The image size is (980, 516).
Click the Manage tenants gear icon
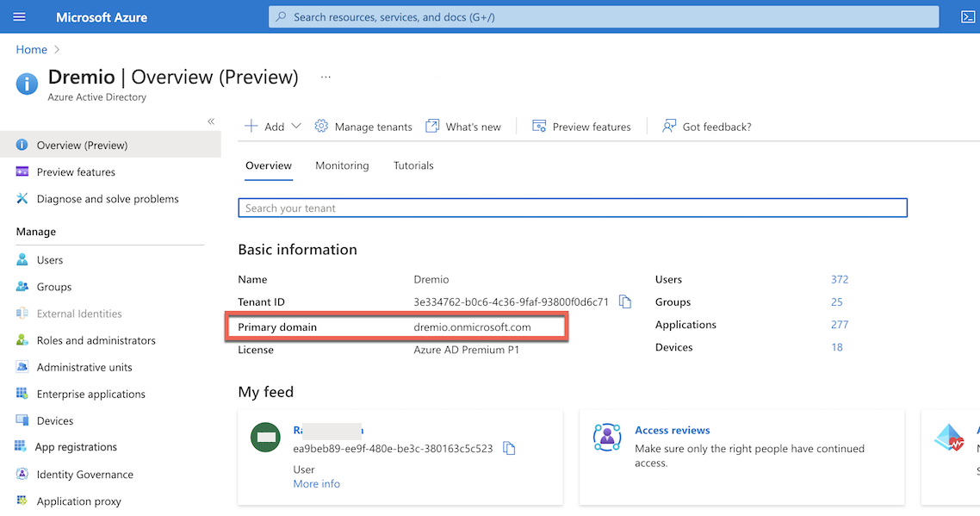[322, 127]
